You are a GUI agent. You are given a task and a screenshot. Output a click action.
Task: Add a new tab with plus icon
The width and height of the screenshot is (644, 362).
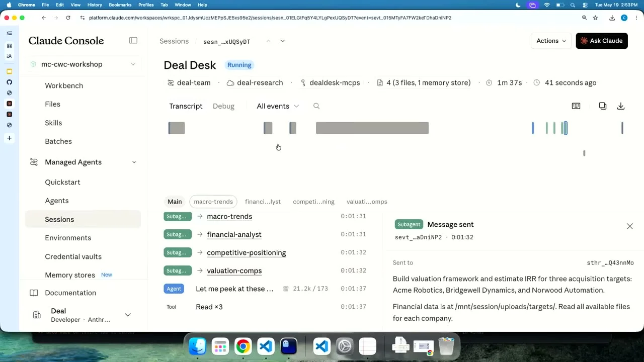[x=9, y=138]
